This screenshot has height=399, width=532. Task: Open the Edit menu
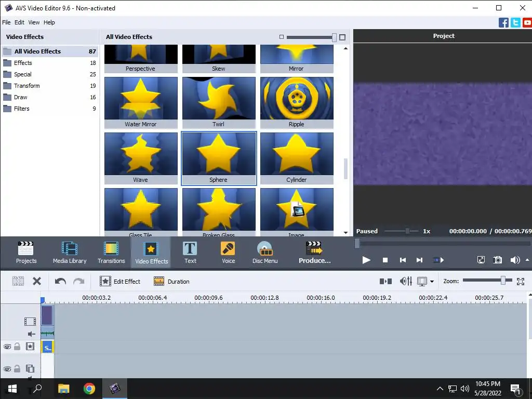19,22
